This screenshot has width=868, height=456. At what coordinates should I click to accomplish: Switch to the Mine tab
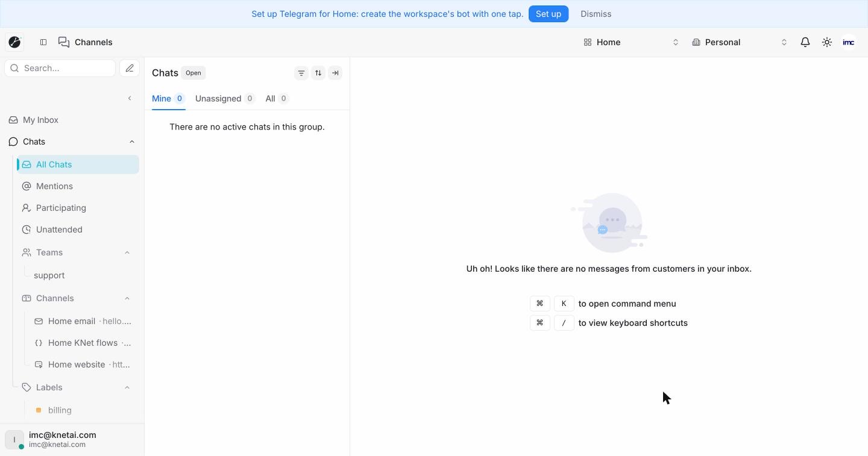pyautogui.click(x=168, y=98)
